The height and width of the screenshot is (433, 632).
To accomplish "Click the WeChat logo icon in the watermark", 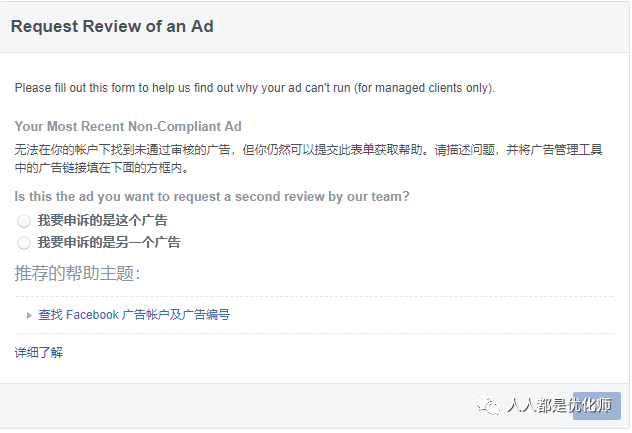I will point(488,405).
